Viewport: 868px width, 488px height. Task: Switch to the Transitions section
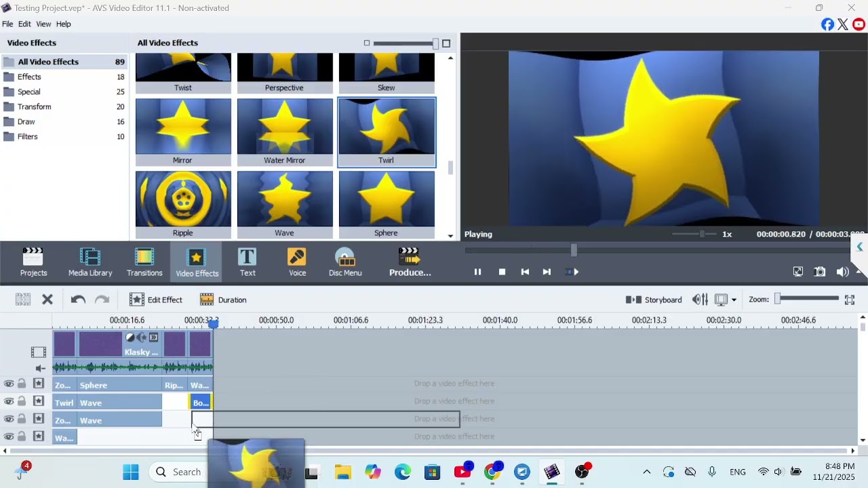tap(144, 262)
